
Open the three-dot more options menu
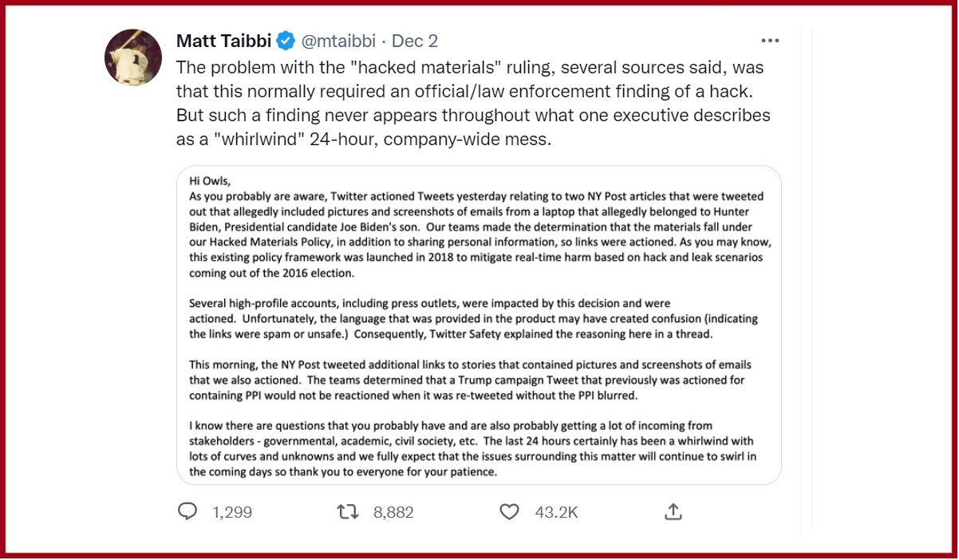click(770, 41)
